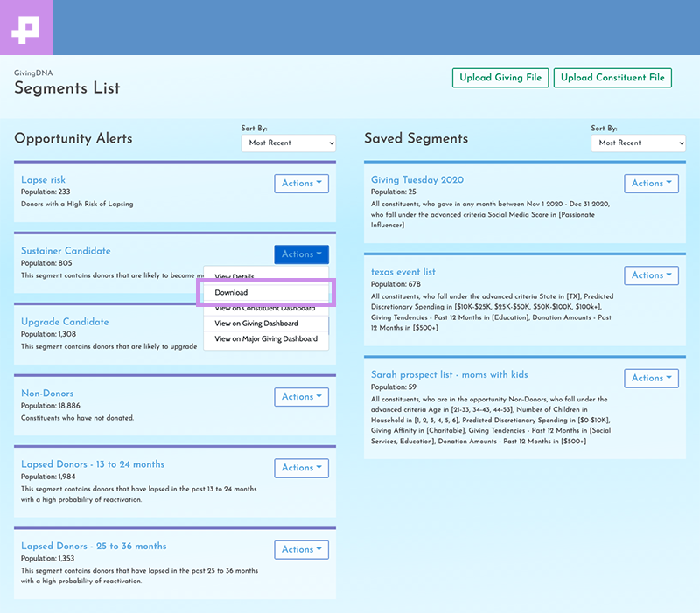Open Lapsed Donors - 13 to 24 months link

click(93, 464)
